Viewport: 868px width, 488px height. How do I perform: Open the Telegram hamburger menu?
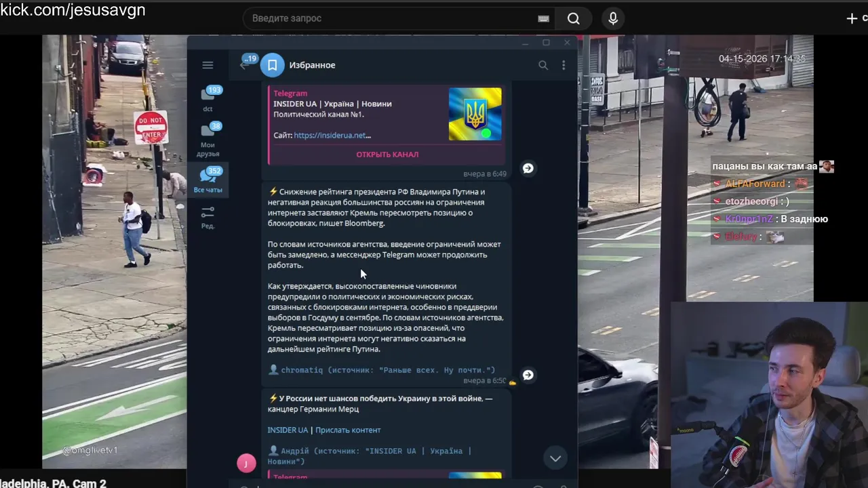click(x=208, y=65)
